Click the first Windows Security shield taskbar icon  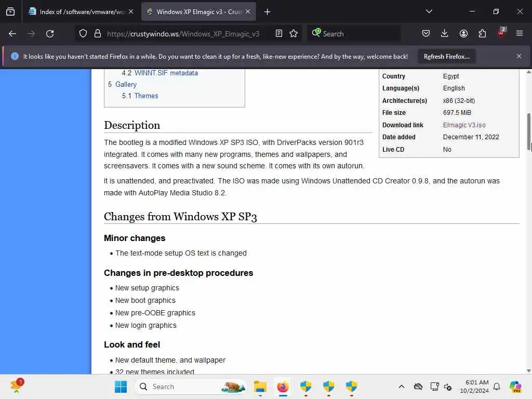point(305,387)
